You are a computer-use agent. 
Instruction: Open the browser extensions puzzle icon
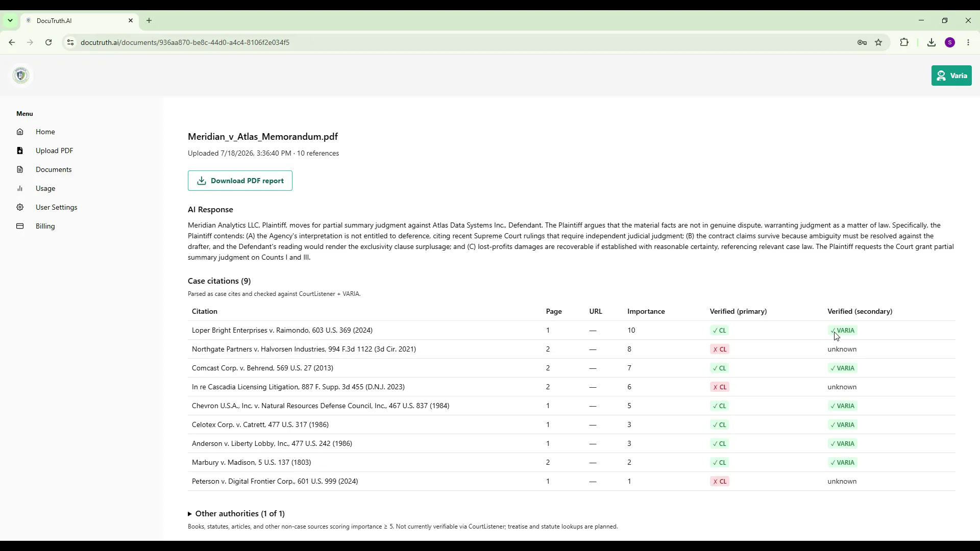coord(904,42)
